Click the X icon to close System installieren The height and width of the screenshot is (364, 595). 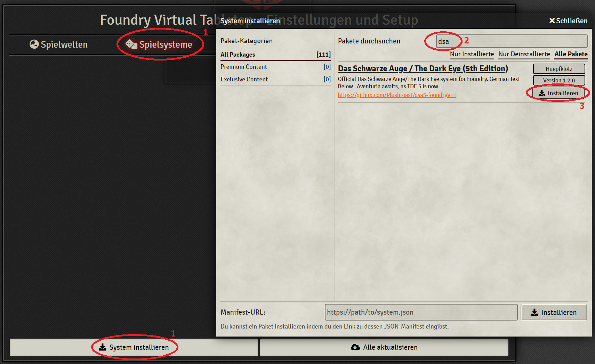click(552, 21)
